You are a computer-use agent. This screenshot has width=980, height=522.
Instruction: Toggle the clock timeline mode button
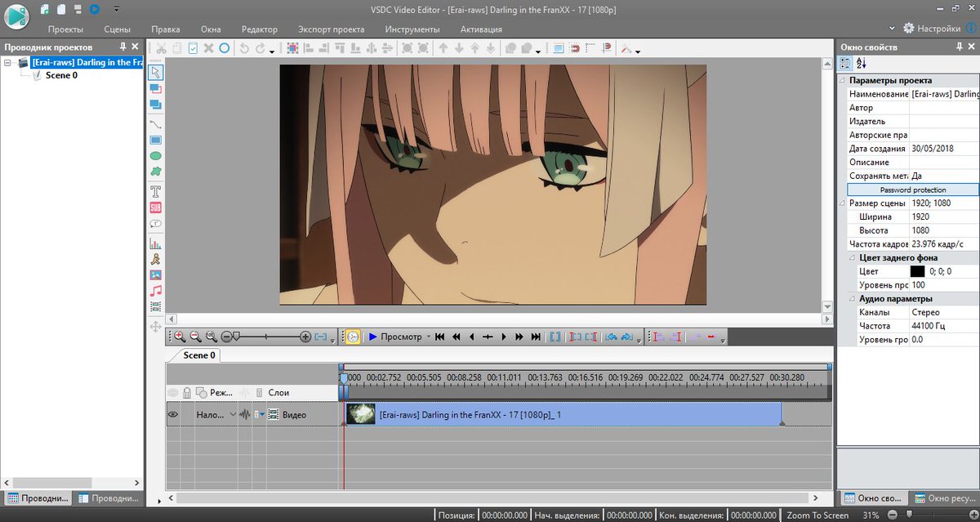pos(352,336)
